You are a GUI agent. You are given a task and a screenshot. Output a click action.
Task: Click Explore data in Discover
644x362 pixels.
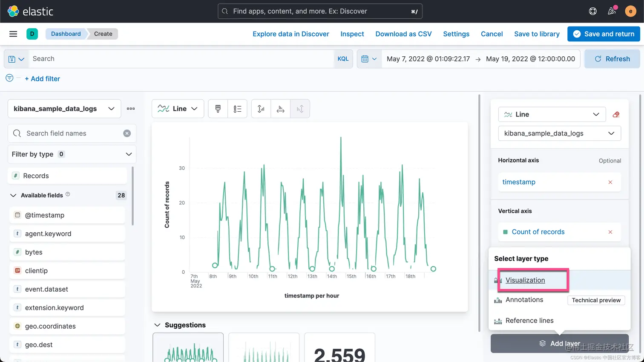pyautogui.click(x=291, y=34)
